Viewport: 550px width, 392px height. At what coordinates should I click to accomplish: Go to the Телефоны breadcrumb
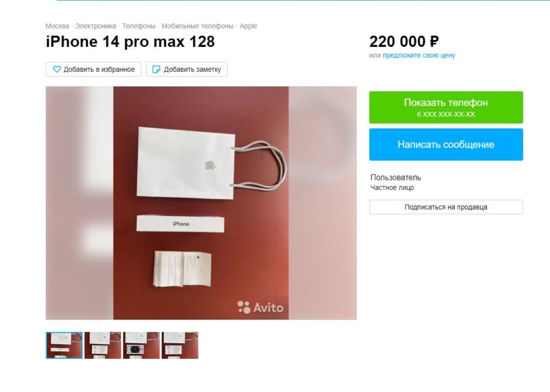coord(139,26)
